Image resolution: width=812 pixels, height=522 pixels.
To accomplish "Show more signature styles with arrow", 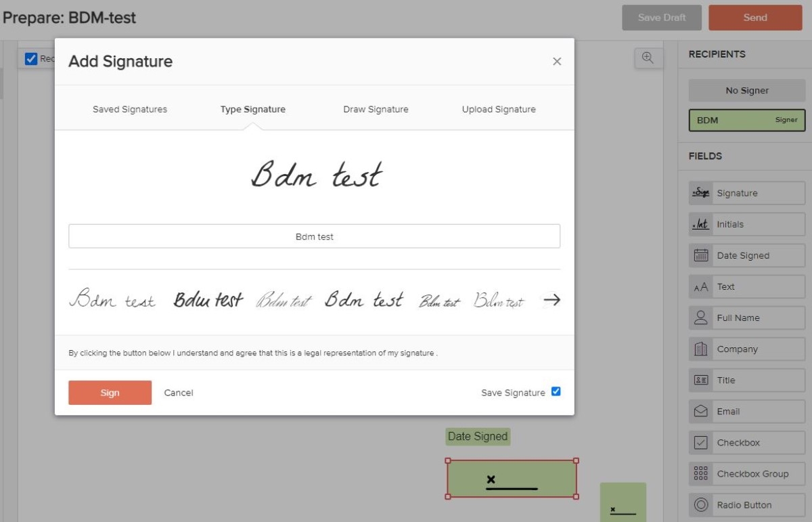I will [552, 299].
